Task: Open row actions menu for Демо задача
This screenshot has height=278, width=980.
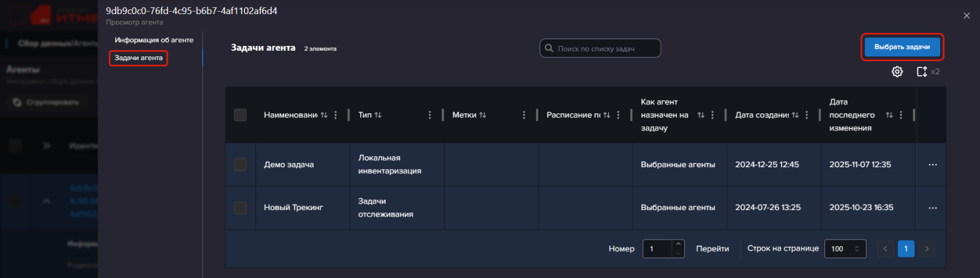Action: (932, 165)
